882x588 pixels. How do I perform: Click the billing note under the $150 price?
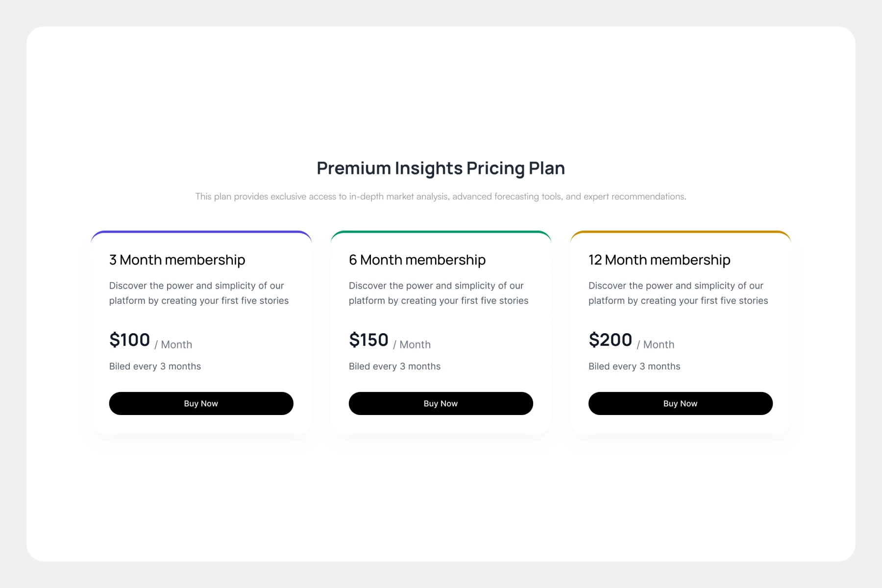(394, 367)
